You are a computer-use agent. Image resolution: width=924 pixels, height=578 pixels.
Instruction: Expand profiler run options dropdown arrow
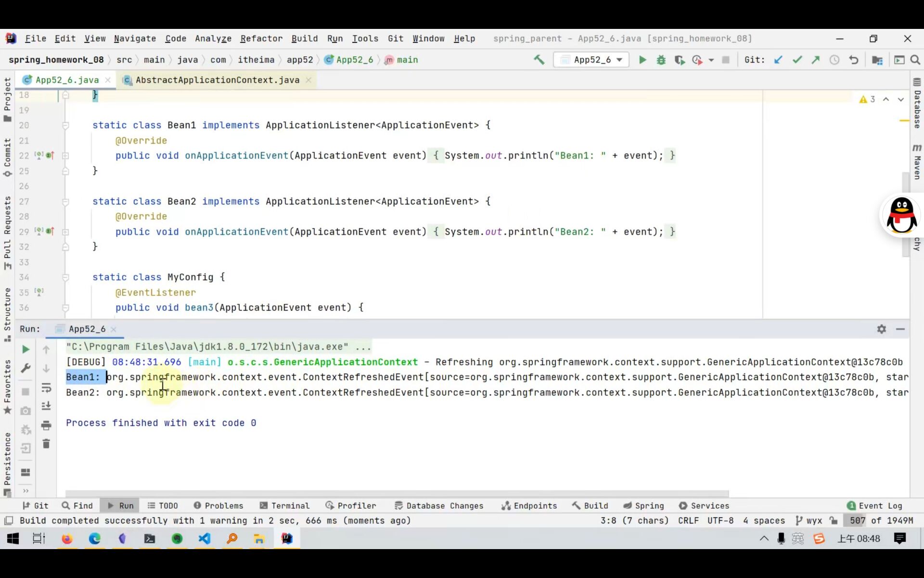[711, 60]
